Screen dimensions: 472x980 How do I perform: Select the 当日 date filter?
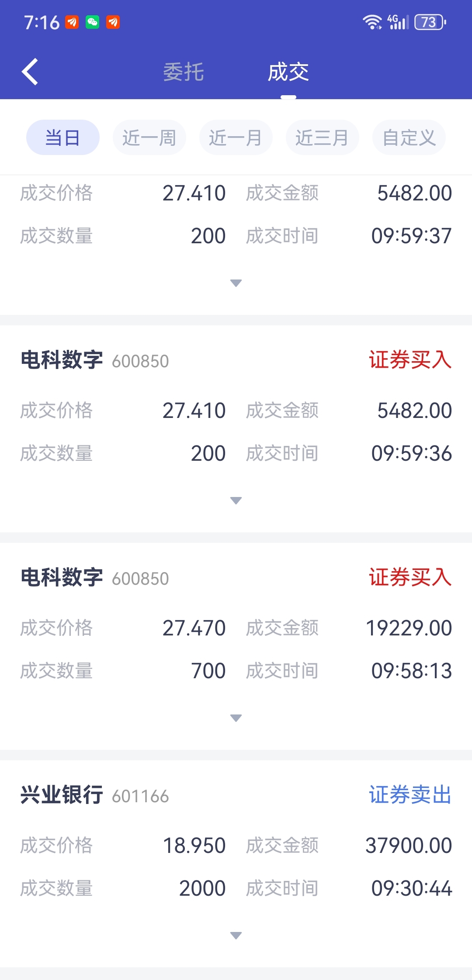click(x=63, y=138)
